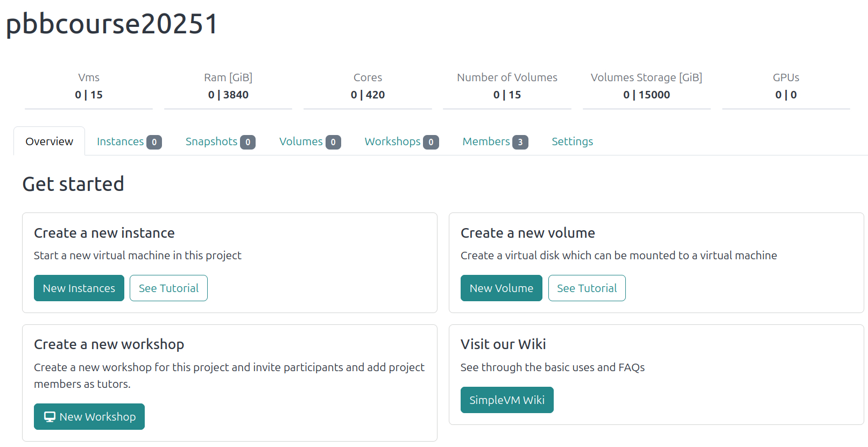Open See Tutorial for creating an instance
This screenshot has height=447, width=868.
coord(168,288)
